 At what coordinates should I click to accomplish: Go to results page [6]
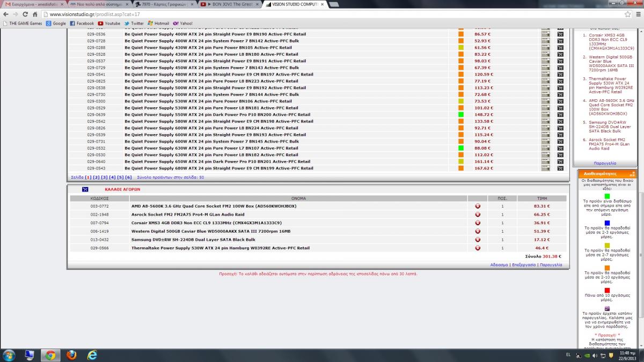[x=128, y=177]
